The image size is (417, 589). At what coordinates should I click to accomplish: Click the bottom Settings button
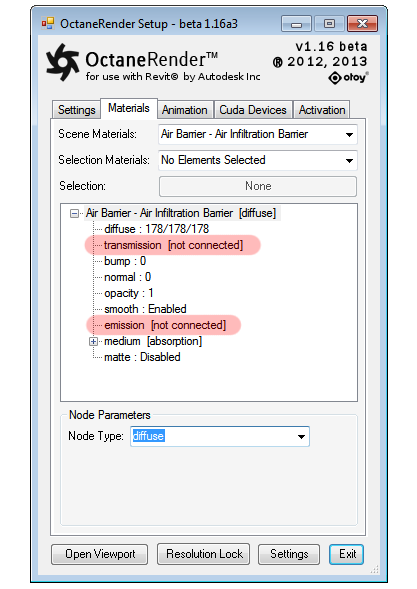pos(289,554)
